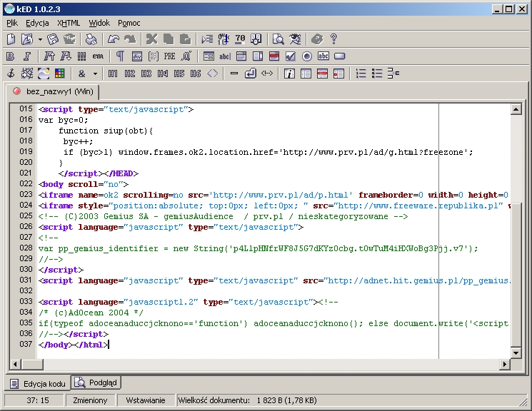Insert a quotation tag

click(186, 56)
